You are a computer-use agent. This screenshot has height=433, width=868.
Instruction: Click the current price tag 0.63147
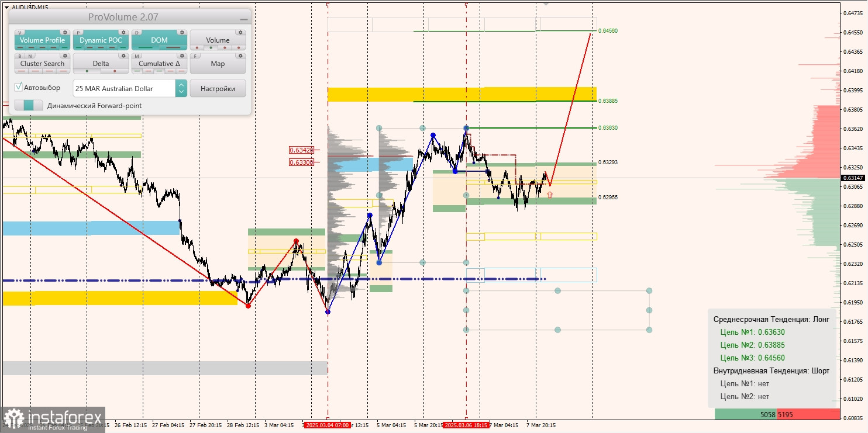coord(853,178)
